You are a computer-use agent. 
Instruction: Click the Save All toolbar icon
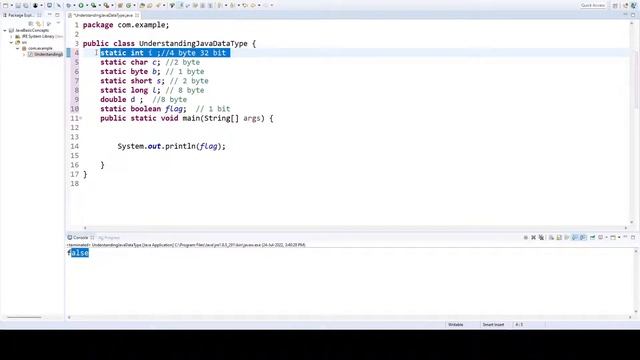[x=26, y=5]
